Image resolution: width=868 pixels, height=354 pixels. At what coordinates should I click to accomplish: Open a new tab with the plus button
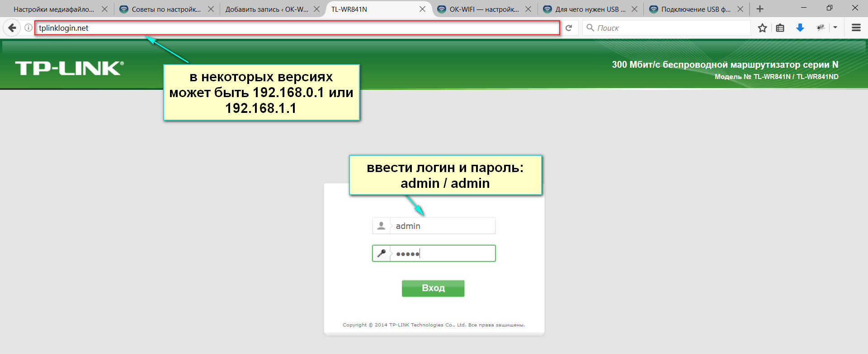pos(760,9)
